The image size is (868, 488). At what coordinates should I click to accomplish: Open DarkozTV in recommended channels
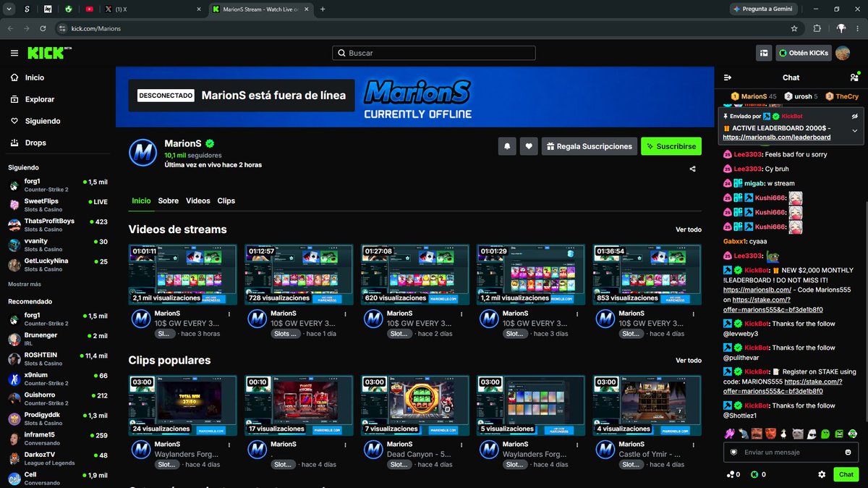58,458
